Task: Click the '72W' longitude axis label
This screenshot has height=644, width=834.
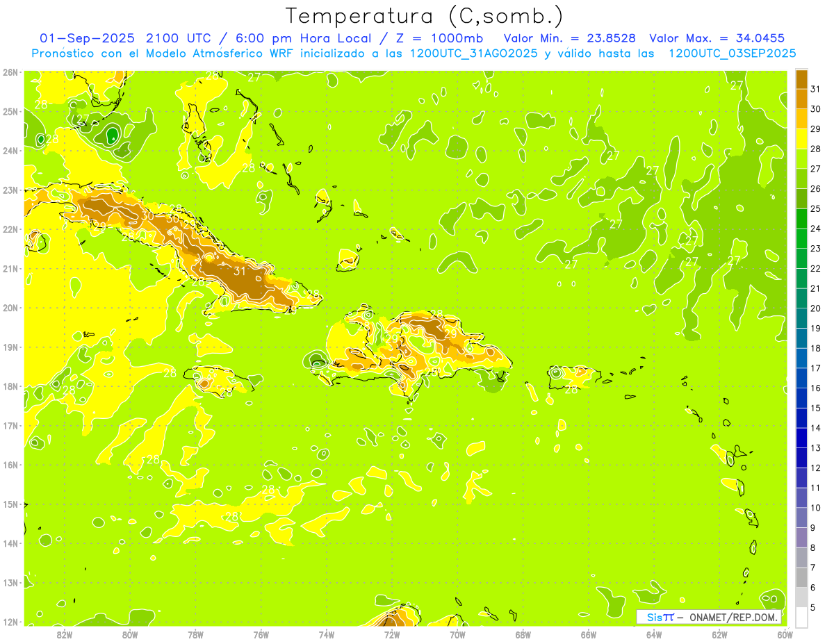Action: [392, 634]
